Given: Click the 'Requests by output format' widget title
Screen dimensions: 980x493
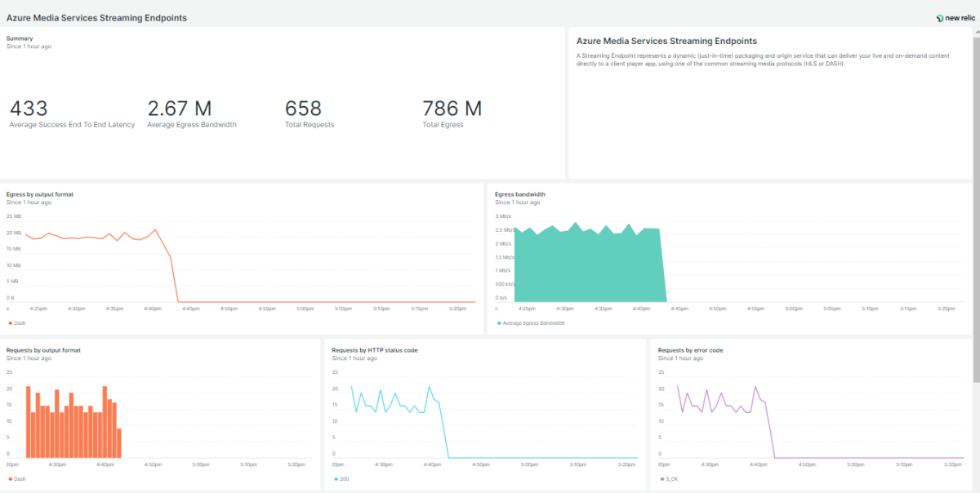Looking at the screenshot, I should point(43,350).
